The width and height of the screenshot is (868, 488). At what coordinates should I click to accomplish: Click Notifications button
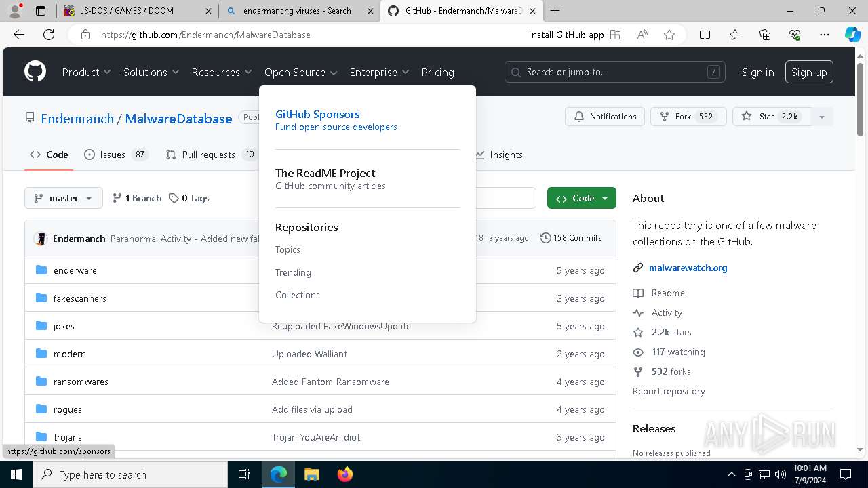tap(605, 117)
